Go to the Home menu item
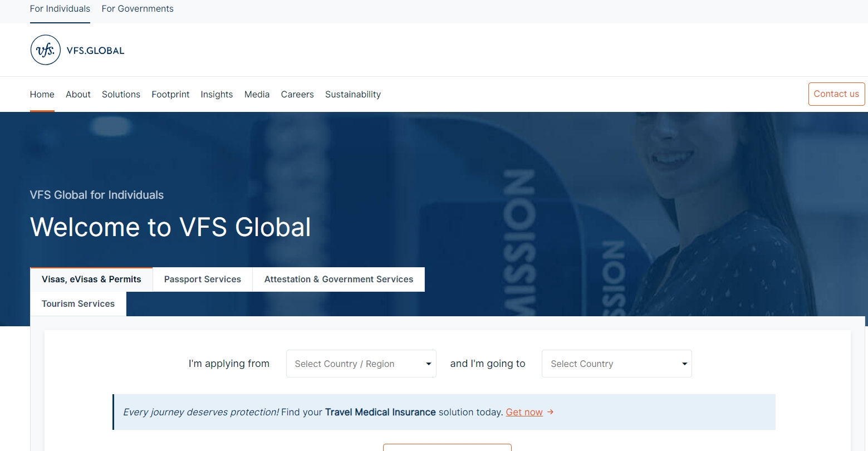 pyautogui.click(x=42, y=95)
